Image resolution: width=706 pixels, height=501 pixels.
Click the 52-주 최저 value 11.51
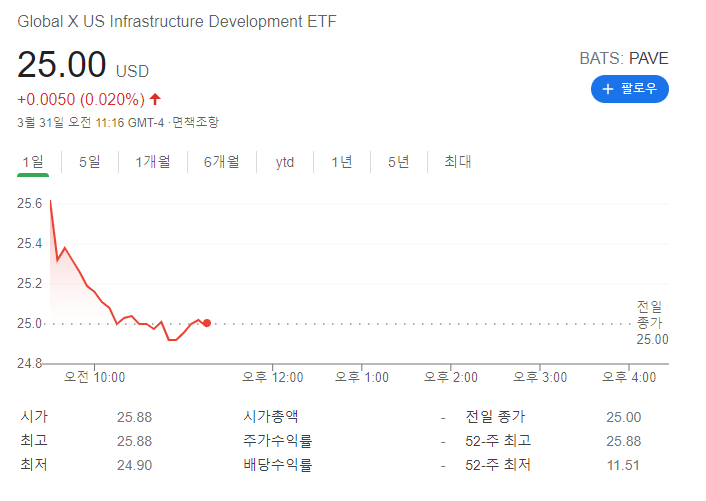click(623, 465)
